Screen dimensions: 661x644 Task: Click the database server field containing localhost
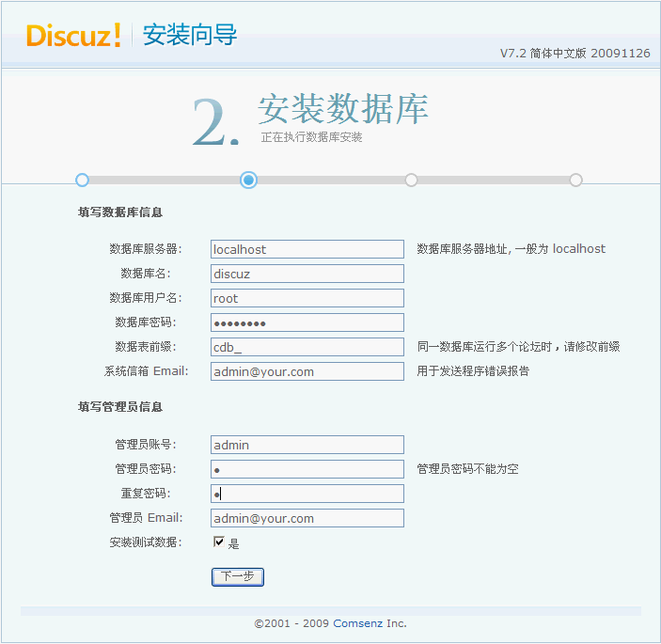[307, 249]
